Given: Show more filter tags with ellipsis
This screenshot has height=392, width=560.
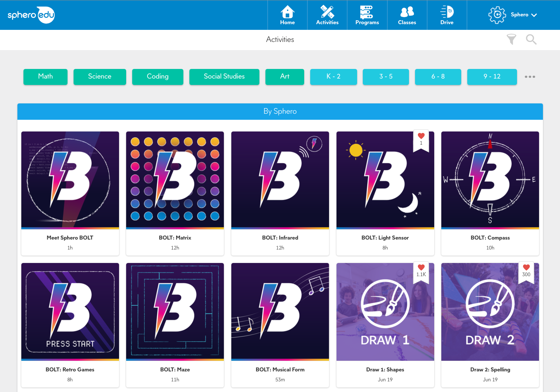Looking at the screenshot, I should (530, 77).
